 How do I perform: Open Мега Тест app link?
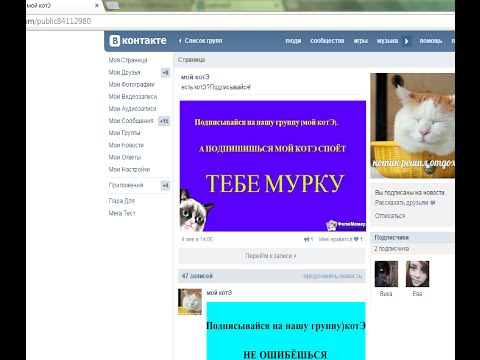122,213
